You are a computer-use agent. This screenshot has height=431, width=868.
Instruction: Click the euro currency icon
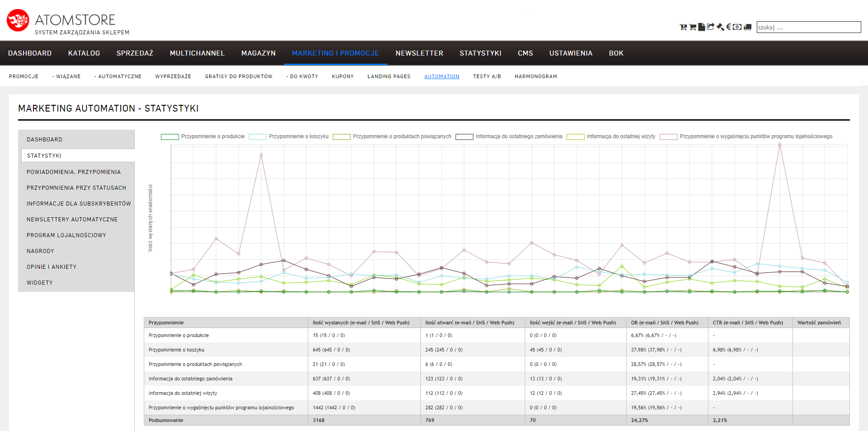point(729,27)
